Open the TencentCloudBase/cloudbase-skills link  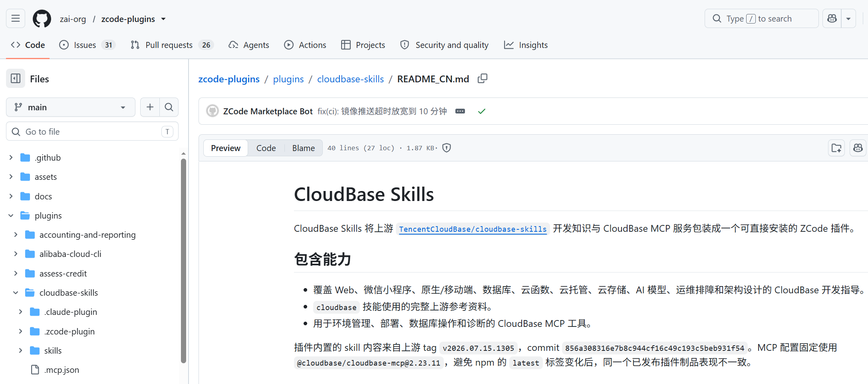(473, 229)
